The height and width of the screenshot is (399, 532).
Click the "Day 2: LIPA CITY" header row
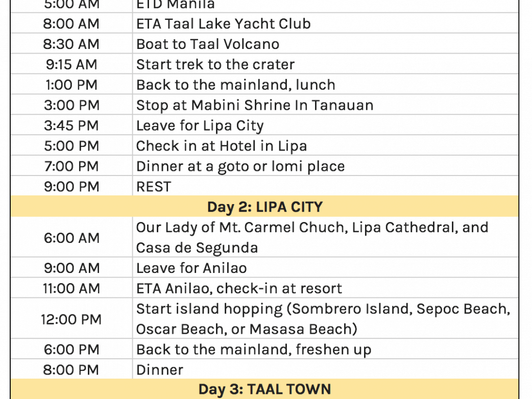(264, 207)
